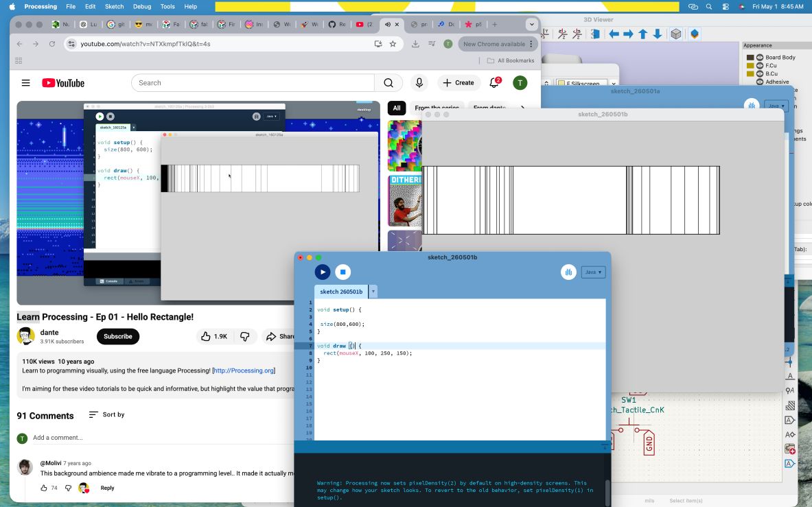The image size is (812, 507).
Task: Click the YouTube search field
Action: pyautogui.click(x=253, y=83)
